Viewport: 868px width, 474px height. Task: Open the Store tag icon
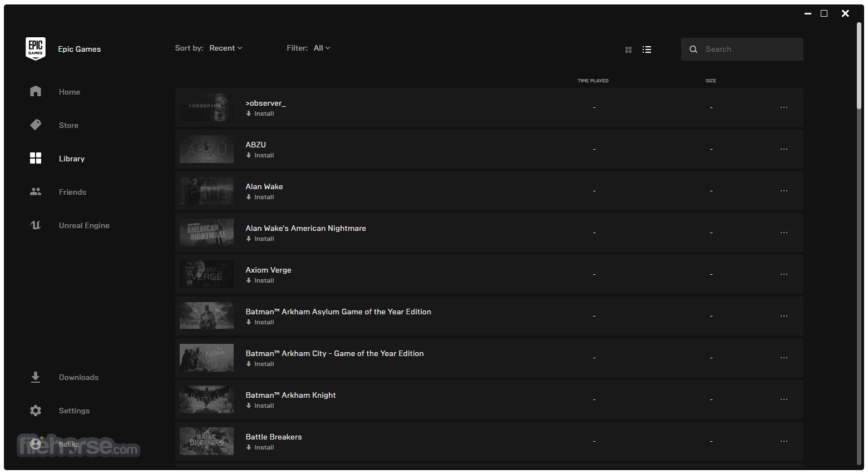click(x=36, y=125)
